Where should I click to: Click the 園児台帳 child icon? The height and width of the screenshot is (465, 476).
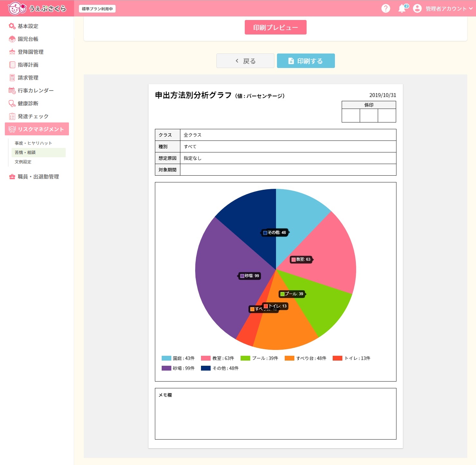tap(12, 39)
